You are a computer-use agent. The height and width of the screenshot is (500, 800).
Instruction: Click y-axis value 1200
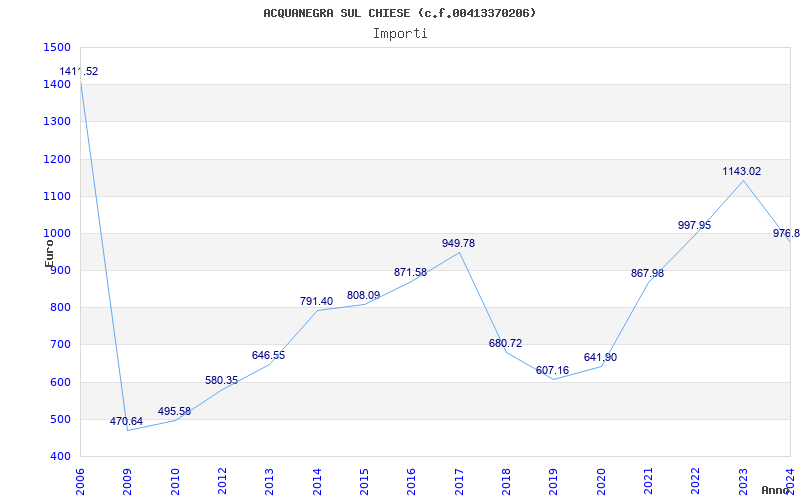57,159
